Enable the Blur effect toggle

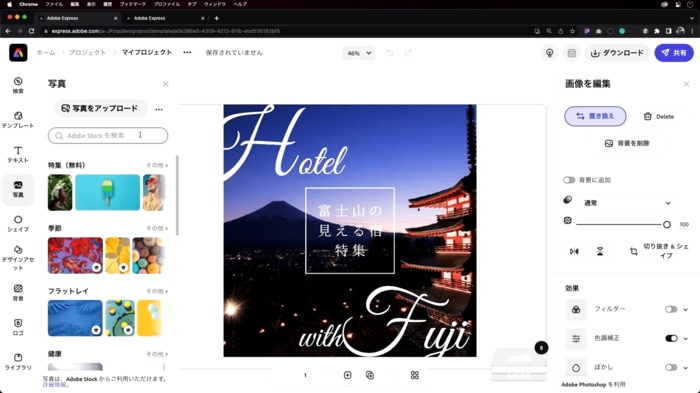[x=671, y=367]
